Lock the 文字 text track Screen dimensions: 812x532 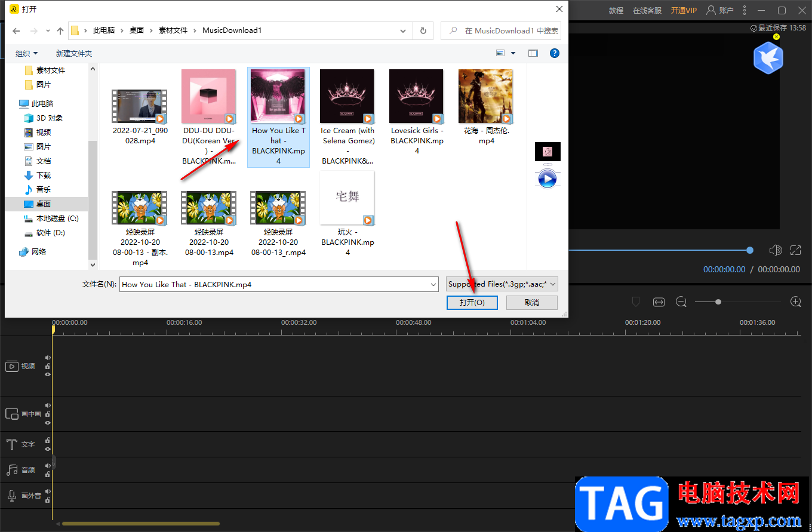48,441
